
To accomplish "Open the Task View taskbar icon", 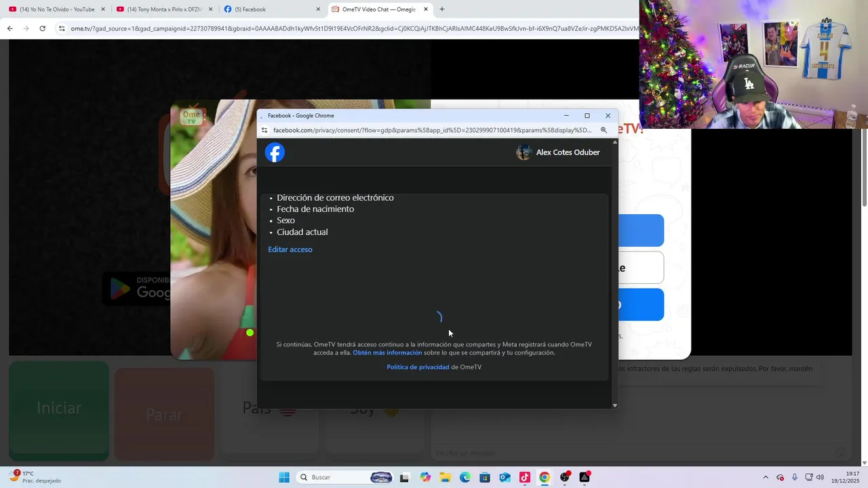I will click(405, 477).
